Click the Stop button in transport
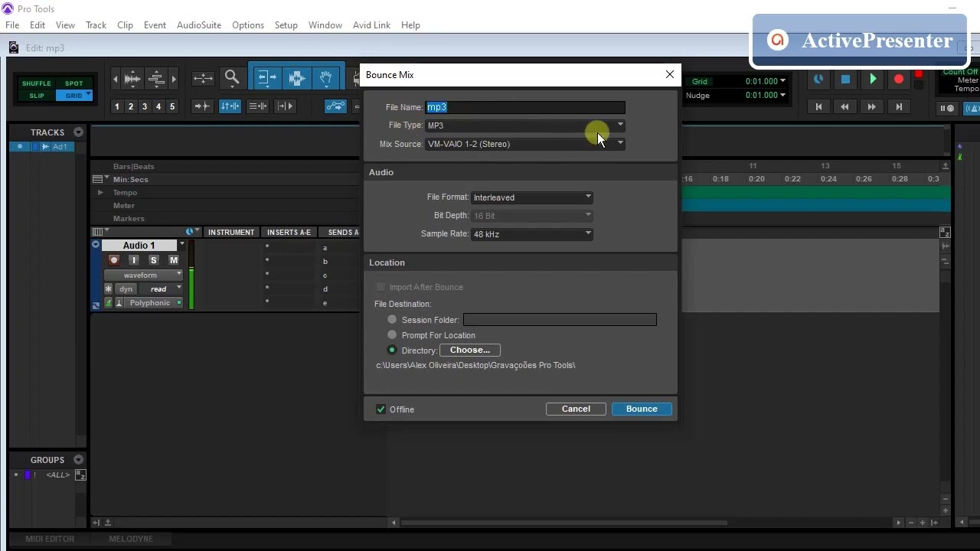This screenshot has width=980, height=551. [x=845, y=79]
